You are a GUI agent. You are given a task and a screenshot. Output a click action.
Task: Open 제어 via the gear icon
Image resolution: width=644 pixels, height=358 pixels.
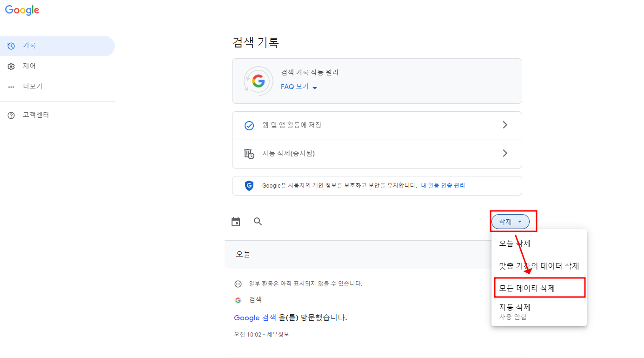(x=11, y=66)
